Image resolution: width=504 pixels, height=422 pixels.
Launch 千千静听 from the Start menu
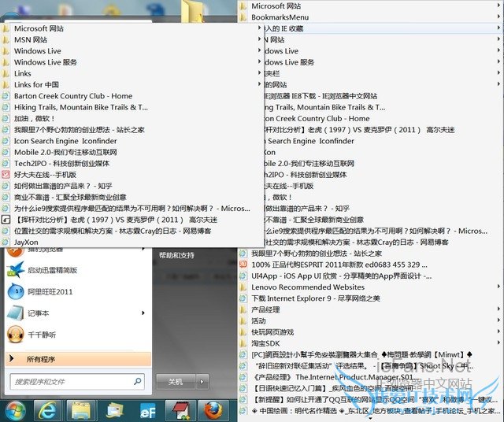78,335
